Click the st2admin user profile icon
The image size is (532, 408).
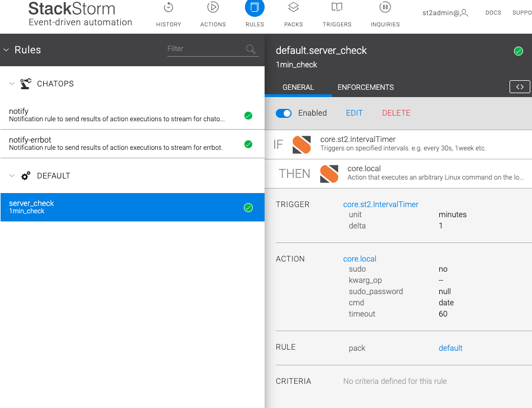point(464,13)
